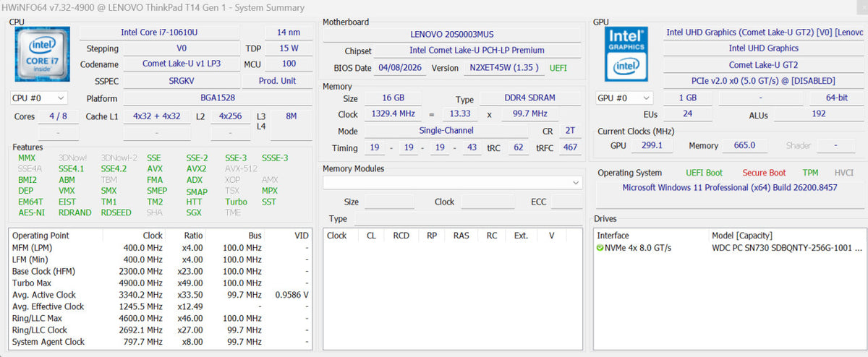Click the Intel Graphics logo image
Viewport: 868px width, 357px height.
[x=626, y=56]
